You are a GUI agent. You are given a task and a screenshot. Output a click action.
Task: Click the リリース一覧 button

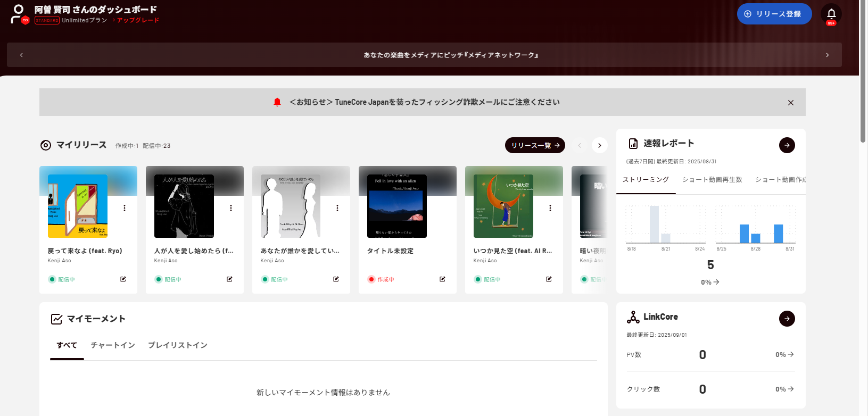pos(535,145)
